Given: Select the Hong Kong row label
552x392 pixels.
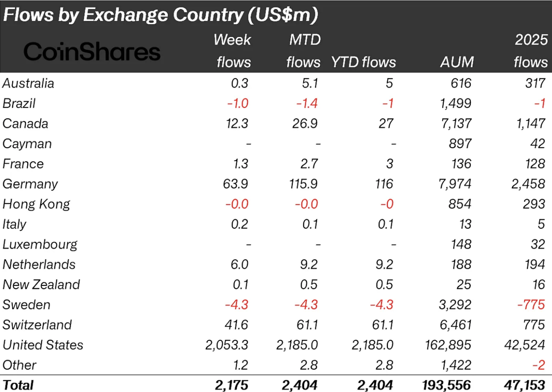Looking at the screenshot, I should coord(36,204).
